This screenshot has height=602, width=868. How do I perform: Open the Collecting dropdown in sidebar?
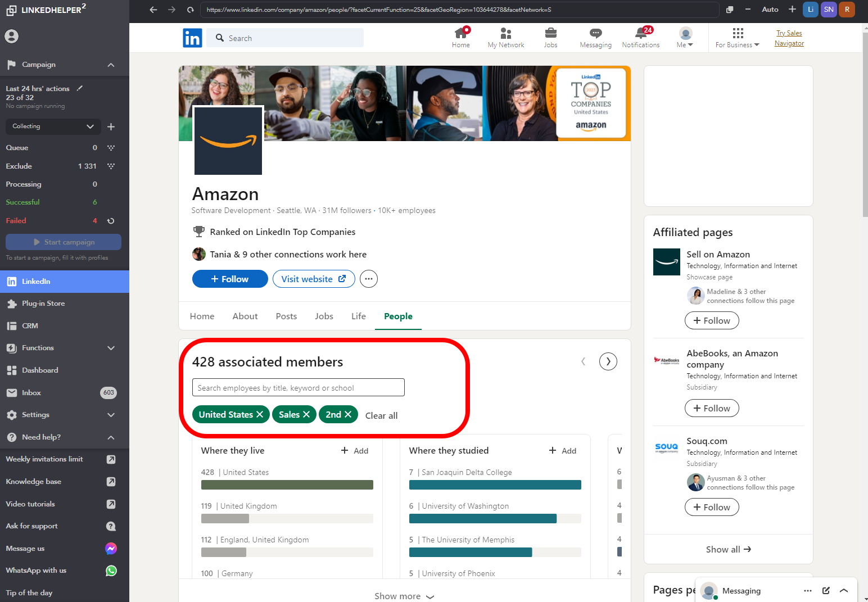click(x=53, y=126)
